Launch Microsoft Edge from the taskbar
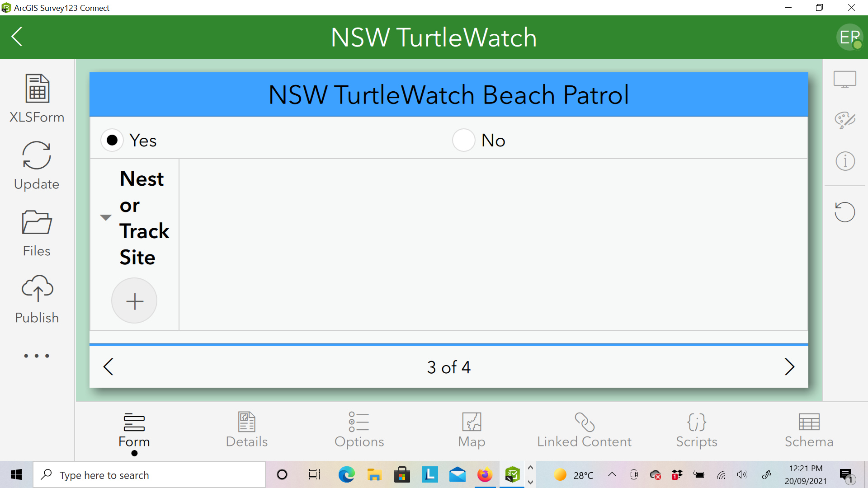868x488 pixels. (347, 474)
